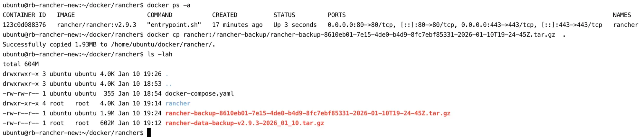This screenshot has width=644, height=137.
Task: Click the blue rancher directory entry
Action: point(178,103)
